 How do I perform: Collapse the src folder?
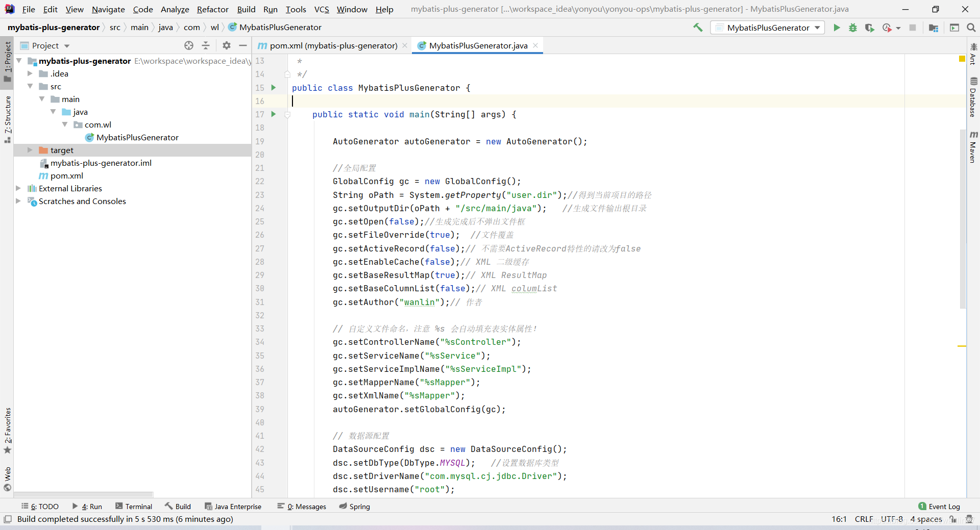pos(30,86)
